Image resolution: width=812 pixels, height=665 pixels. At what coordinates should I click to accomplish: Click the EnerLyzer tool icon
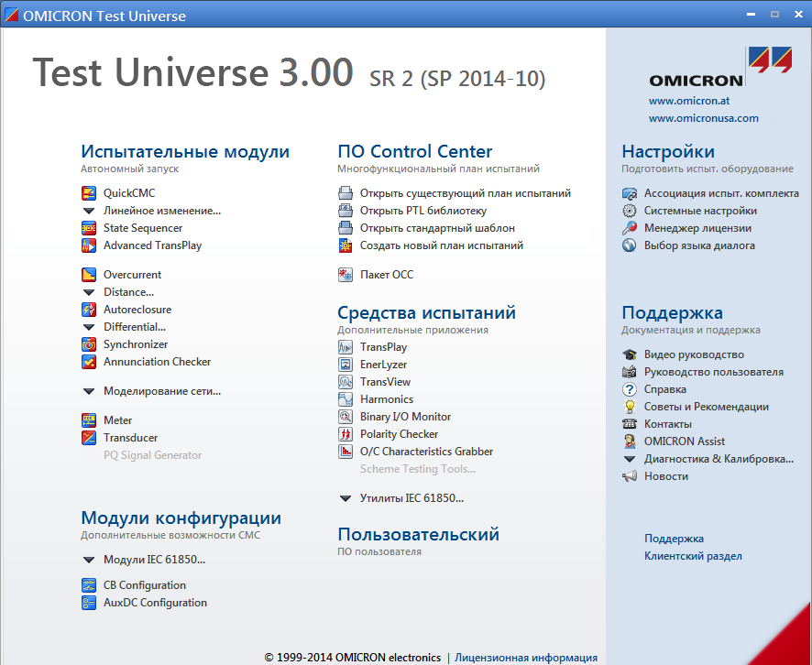tap(346, 365)
